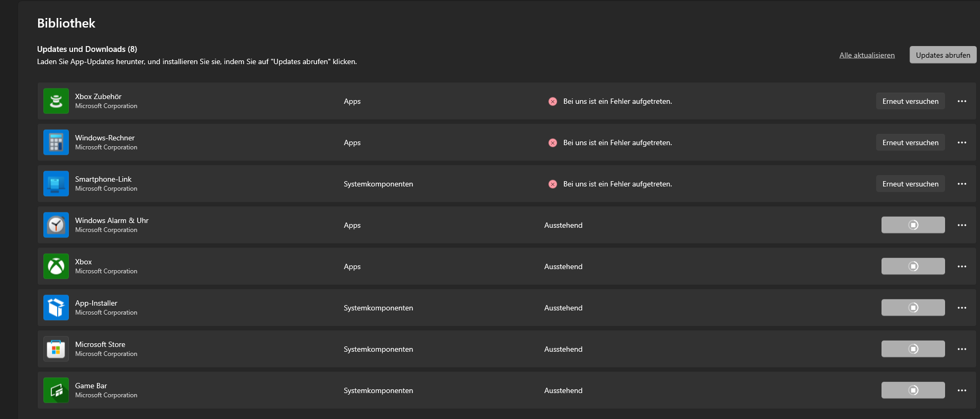Screen dimensions: 980x419
Task: Click the error icon in Xbox Zubehör row
Action: tap(553, 101)
